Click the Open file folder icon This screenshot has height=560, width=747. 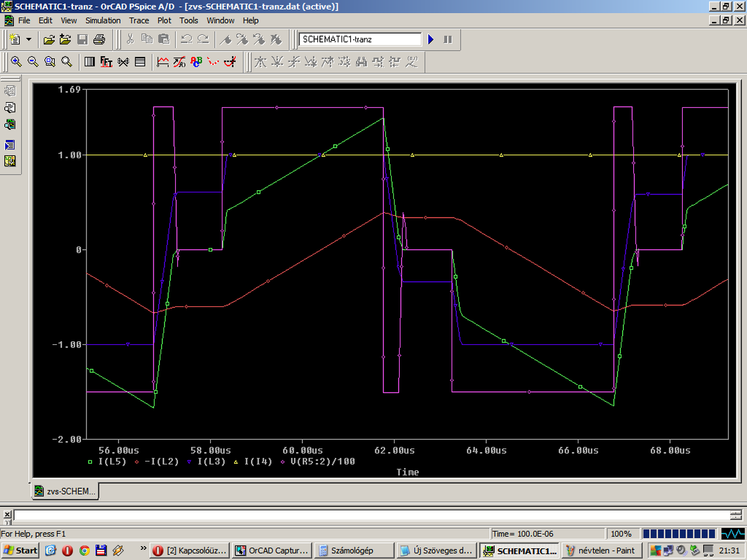tap(49, 39)
